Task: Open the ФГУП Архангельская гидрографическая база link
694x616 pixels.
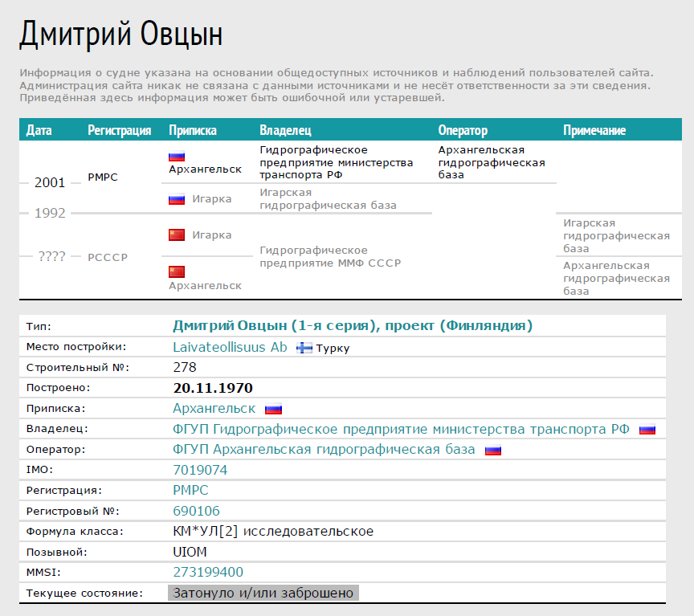Action: pos(324,450)
